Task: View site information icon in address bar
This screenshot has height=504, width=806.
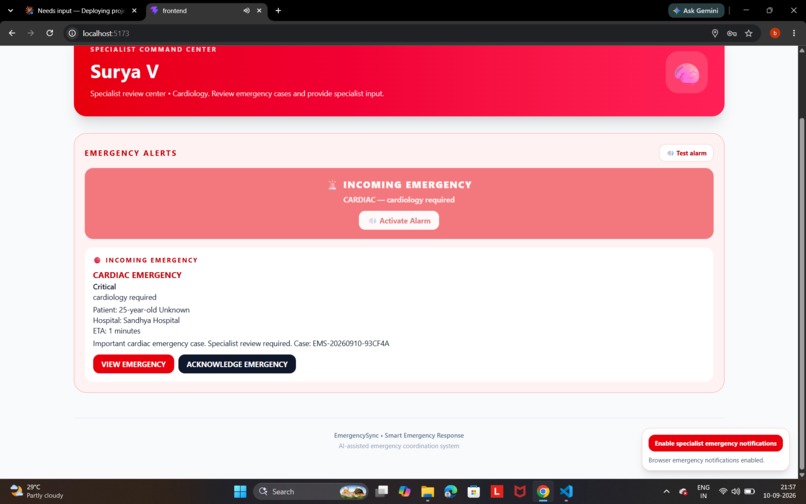Action: (72, 33)
